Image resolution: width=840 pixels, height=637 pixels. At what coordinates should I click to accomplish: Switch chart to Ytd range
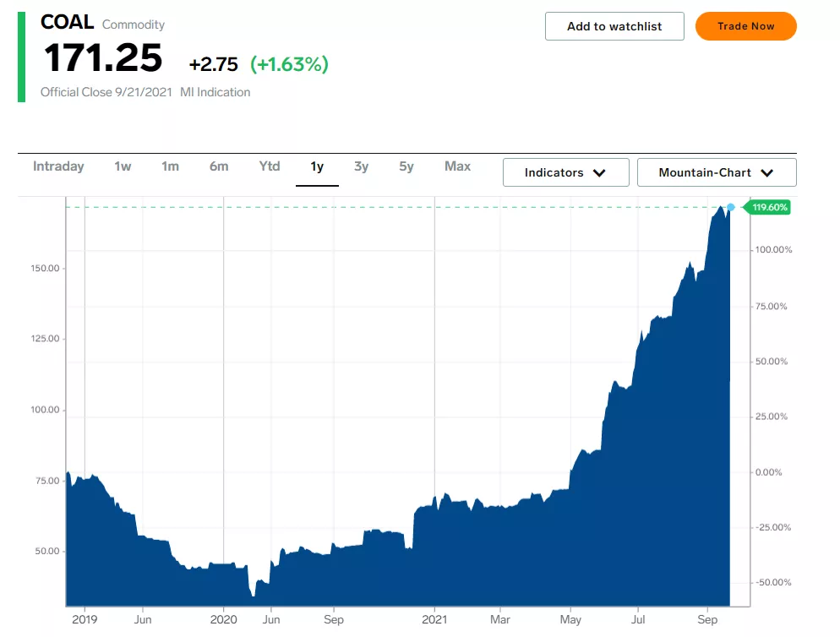tap(270, 166)
